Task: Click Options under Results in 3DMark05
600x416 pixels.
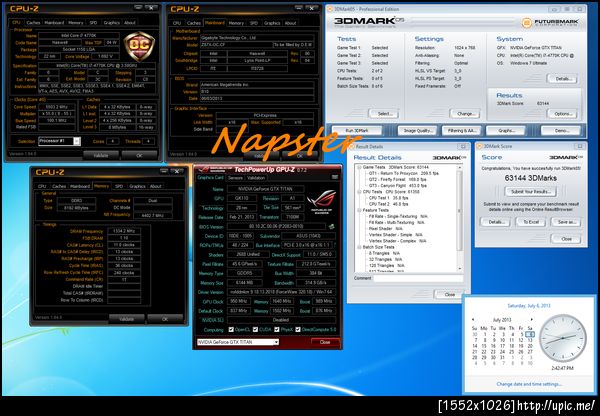Action: (562, 114)
